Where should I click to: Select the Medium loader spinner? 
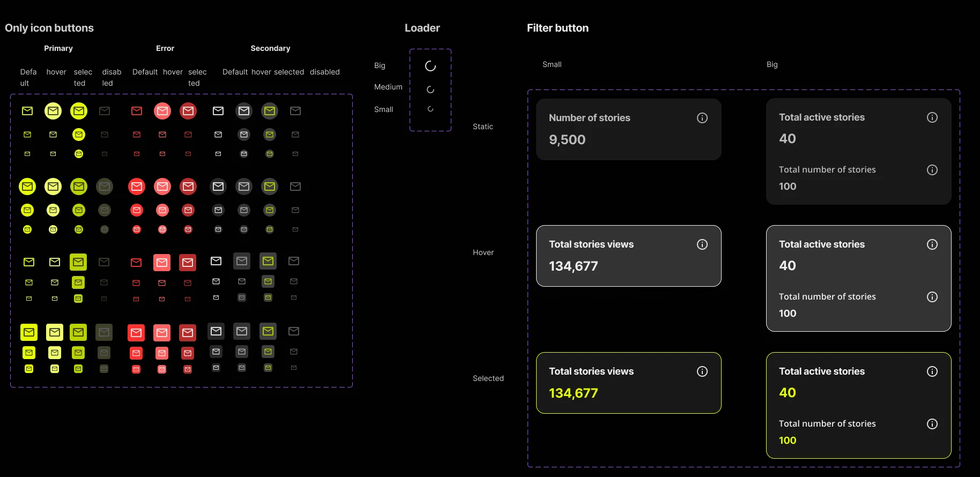[430, 90]
